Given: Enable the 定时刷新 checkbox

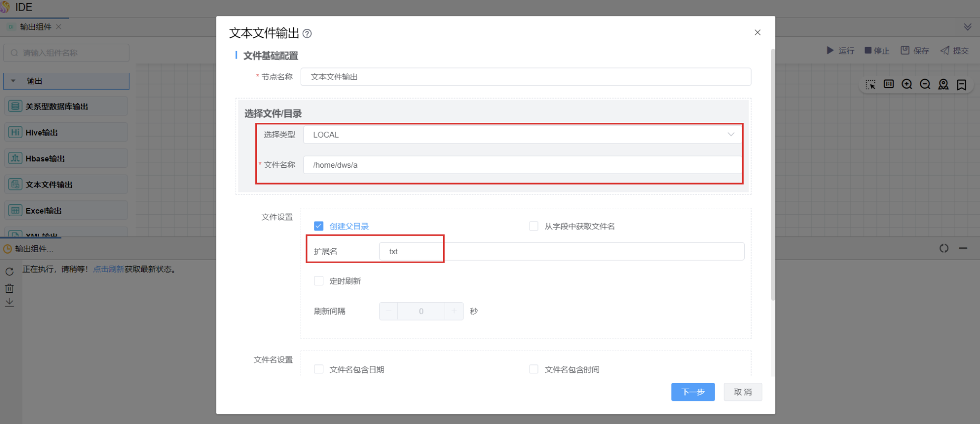Looking at the screenshot, I should pos(319,281).
